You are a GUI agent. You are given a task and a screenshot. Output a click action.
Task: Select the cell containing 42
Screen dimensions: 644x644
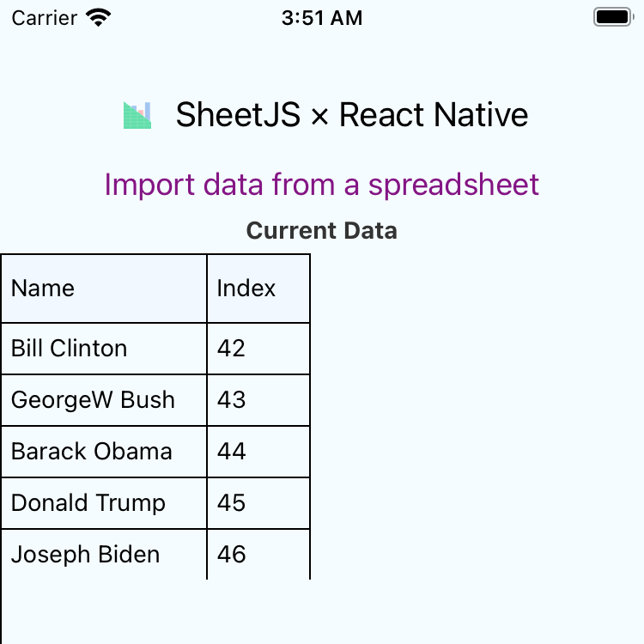pyautogui.click(x=258, y=349)
